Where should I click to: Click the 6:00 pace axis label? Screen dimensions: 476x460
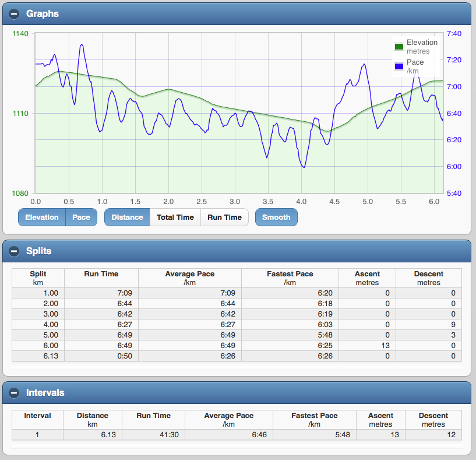(454, 167)
